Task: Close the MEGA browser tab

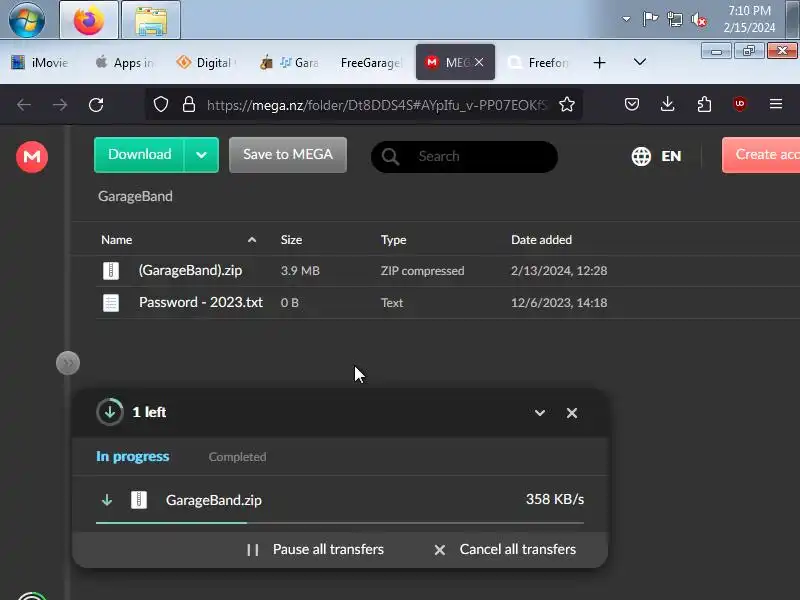Action: pyautogui.click(x=479, y=62)
